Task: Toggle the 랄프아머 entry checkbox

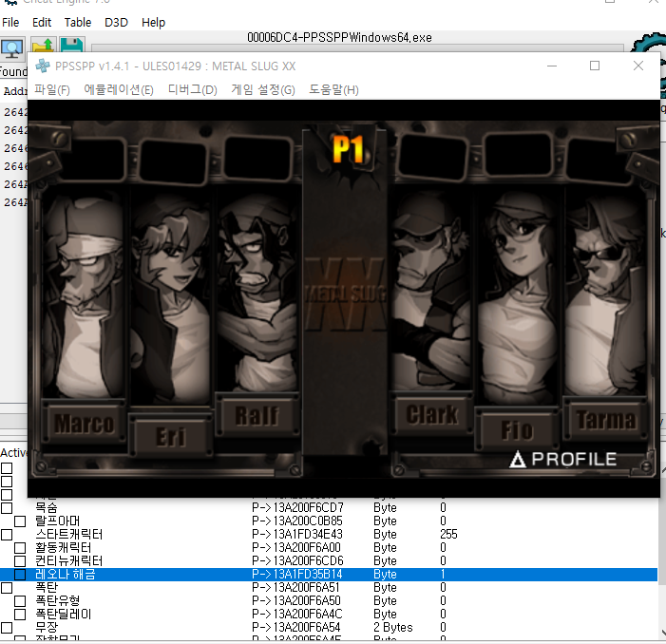Action: pos(20,521)
